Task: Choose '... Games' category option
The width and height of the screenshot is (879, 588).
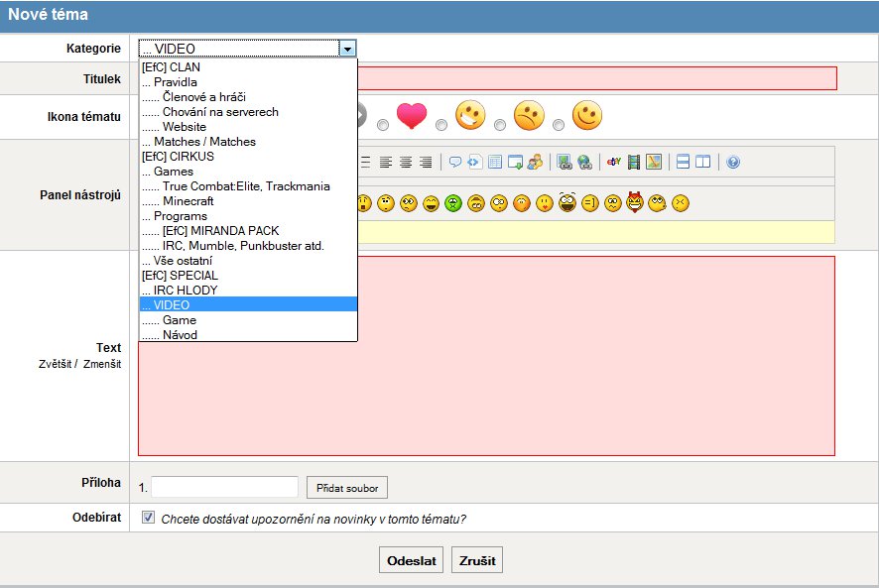Action: point(248,172)
